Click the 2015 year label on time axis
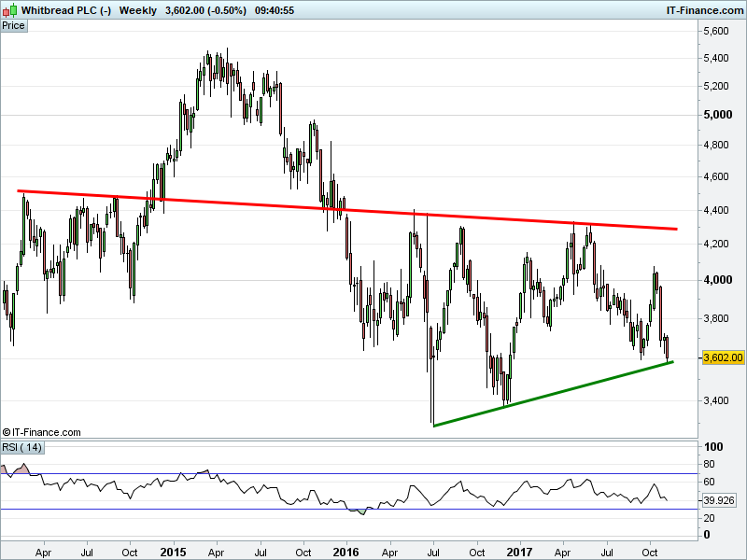 174,553
